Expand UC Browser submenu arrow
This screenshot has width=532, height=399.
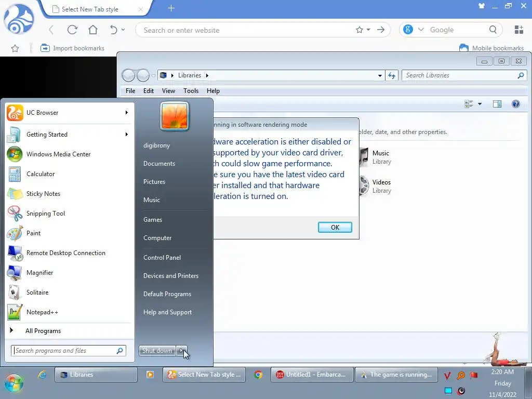[127, 112]
